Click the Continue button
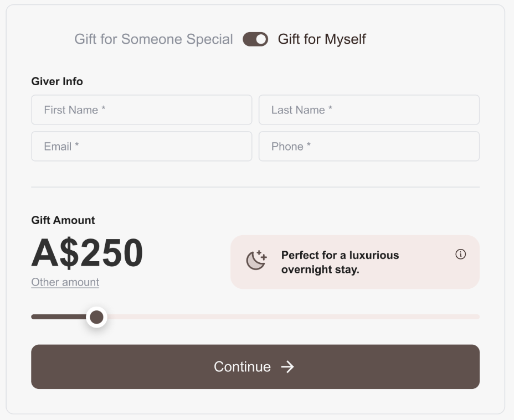The width and height of the screenshot is (514, 420). coord(255,366)
